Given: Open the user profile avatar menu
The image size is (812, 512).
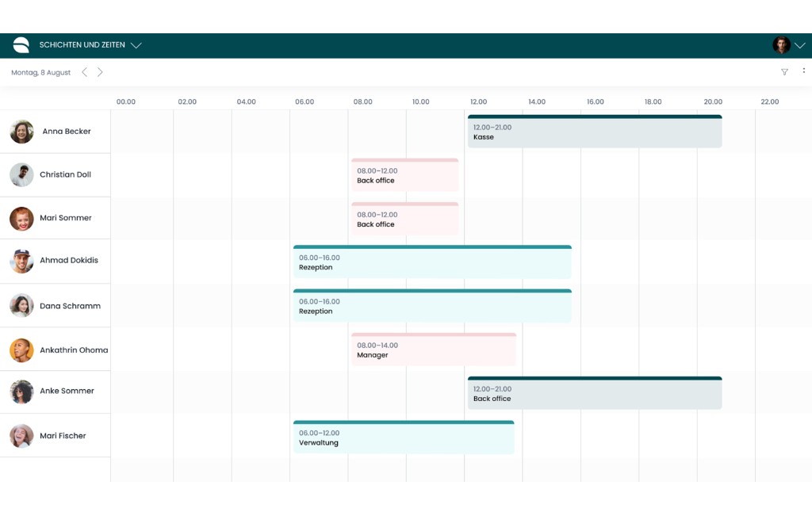Looking at the screenshot, I should click(x=781, y=45).
